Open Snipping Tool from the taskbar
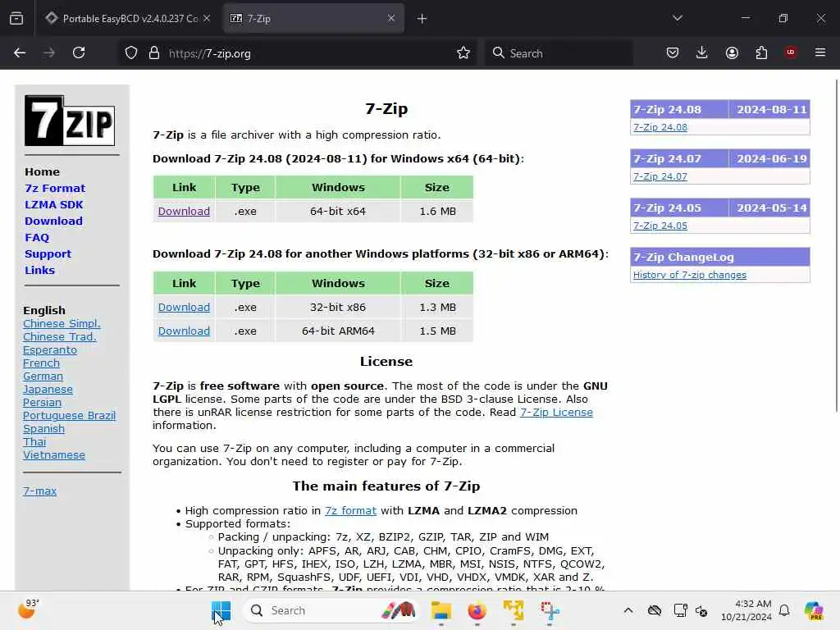Viewport: 840px width, 630px height. tap(550, 610)
